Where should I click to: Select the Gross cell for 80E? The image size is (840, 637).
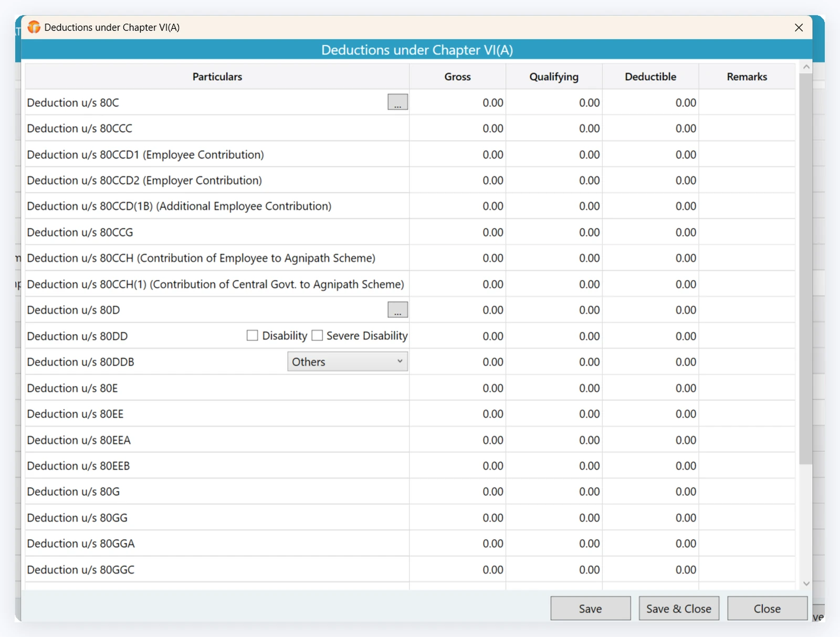(458, 388)
